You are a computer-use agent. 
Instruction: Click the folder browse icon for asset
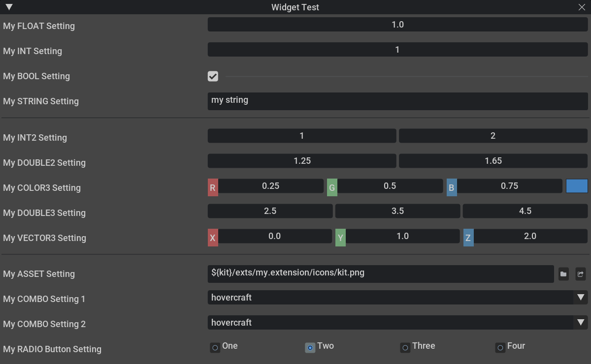pos(563,274)
